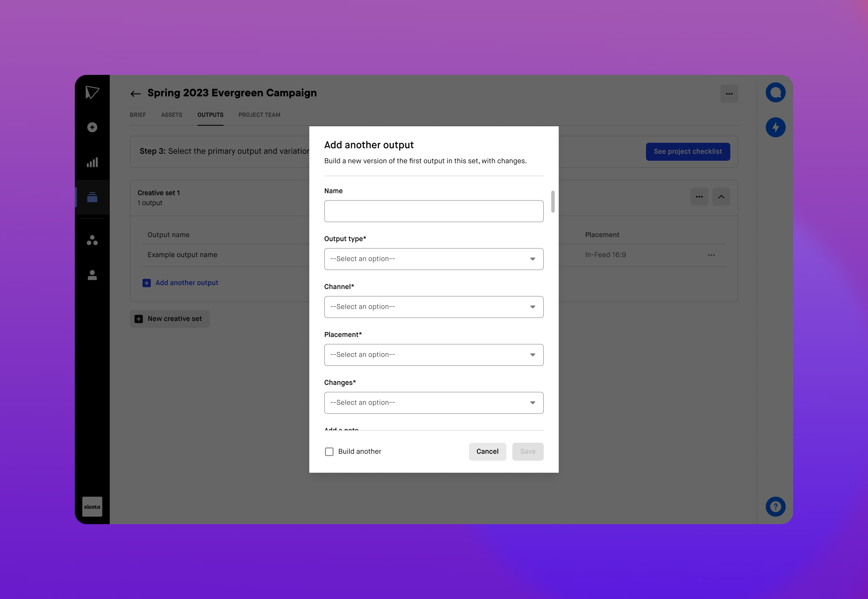The width and height of the screenshot is (868, 599).
Task: Click the add/plus icon in sidebar
Action: (92, 127)
